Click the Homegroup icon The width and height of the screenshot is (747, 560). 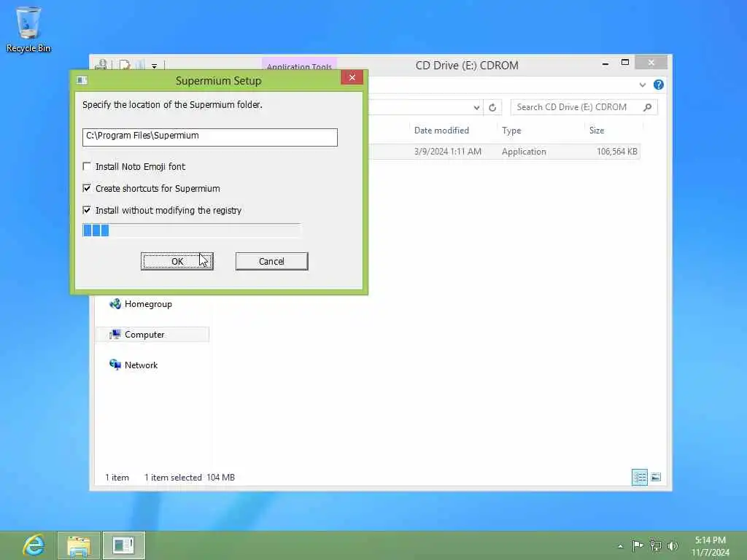click(115, 304)
